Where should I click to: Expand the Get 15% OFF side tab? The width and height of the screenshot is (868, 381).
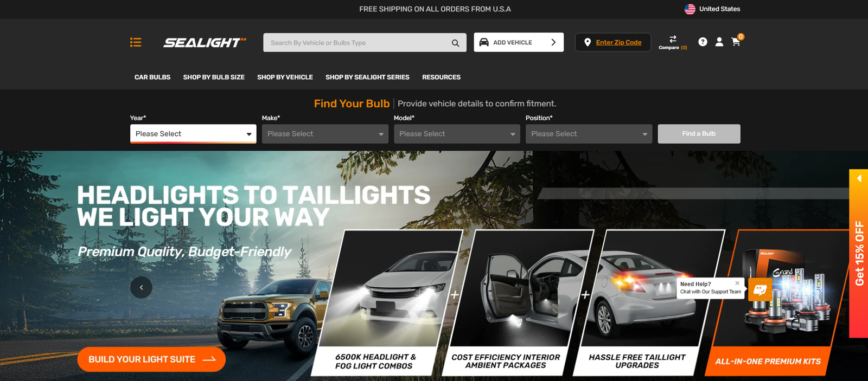(859, 254)
